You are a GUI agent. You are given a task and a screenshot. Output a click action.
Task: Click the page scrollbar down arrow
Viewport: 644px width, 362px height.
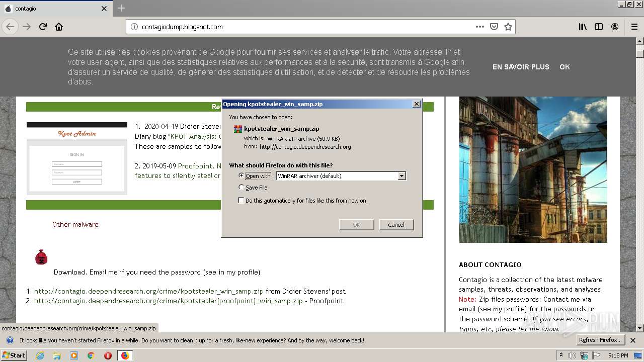pyautogui.click(x=640, y=328)
